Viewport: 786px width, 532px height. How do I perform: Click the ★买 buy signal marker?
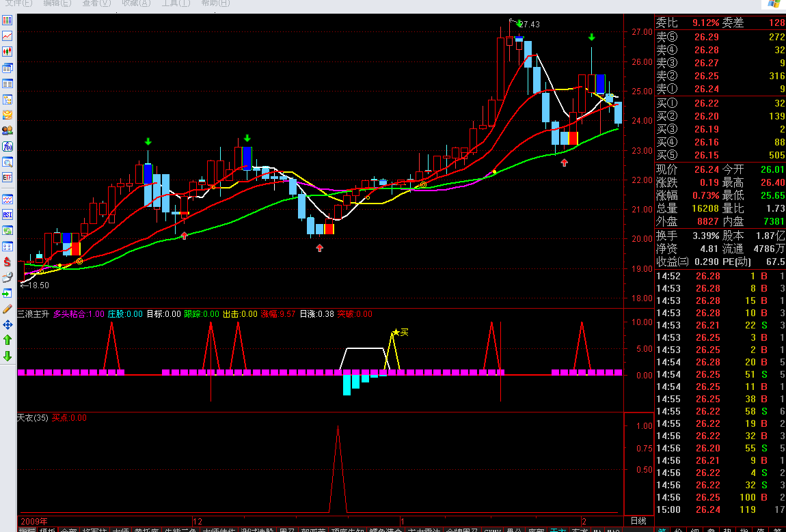click(401, 332)
